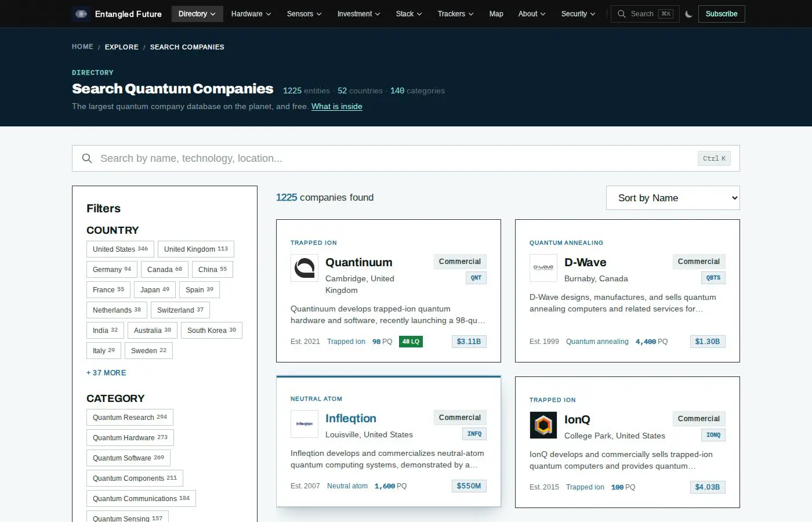This screenshot has width=812, height=522.
Task: Click the Quantinuum company logo
Action: (x=304, y=268)
